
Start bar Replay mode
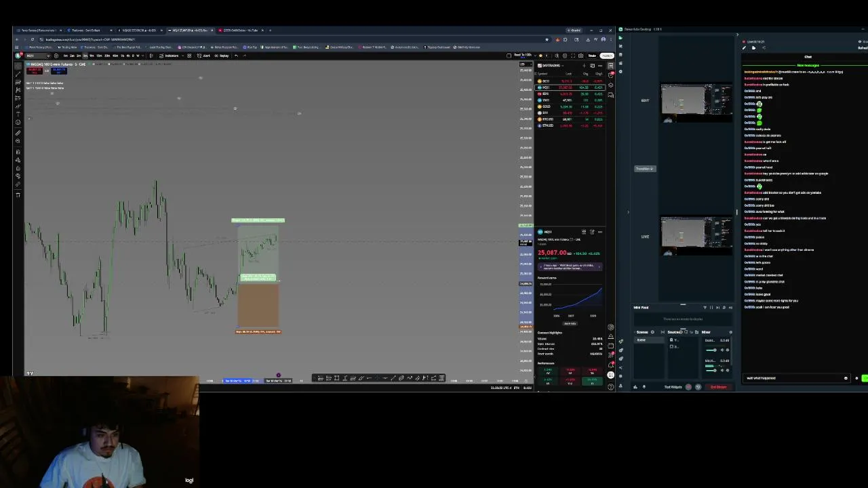(222, 56)
